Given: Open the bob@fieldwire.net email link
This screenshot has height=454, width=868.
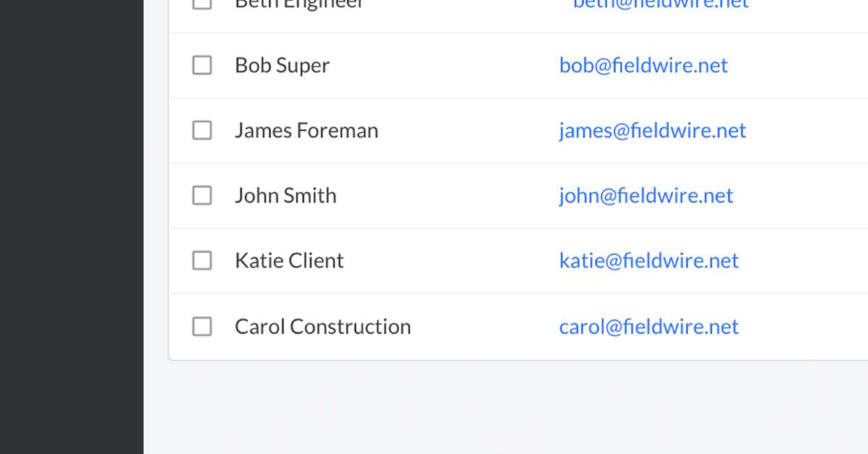Looking at the screenshot, I should pos(643,65).
